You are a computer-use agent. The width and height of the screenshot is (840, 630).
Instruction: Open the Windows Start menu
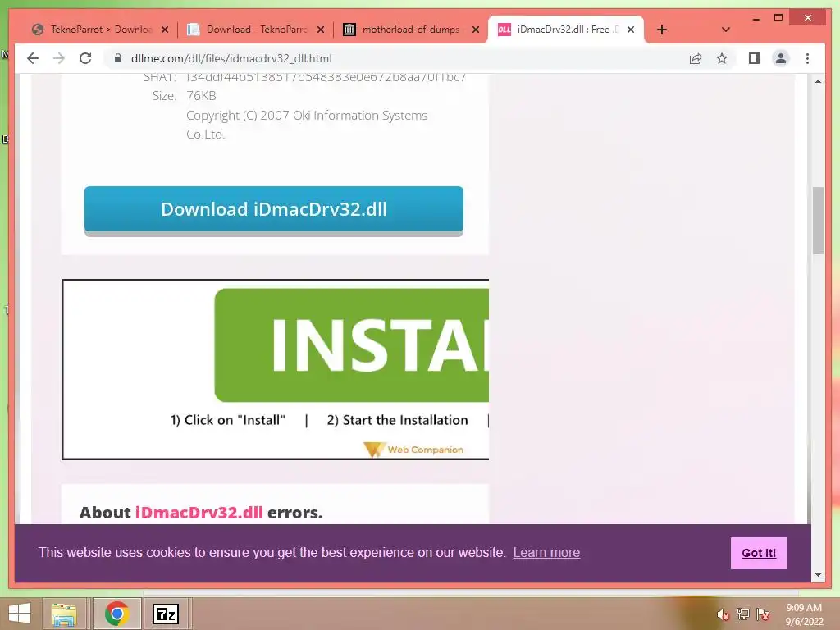pyautogui.click(x=20, y=614)
